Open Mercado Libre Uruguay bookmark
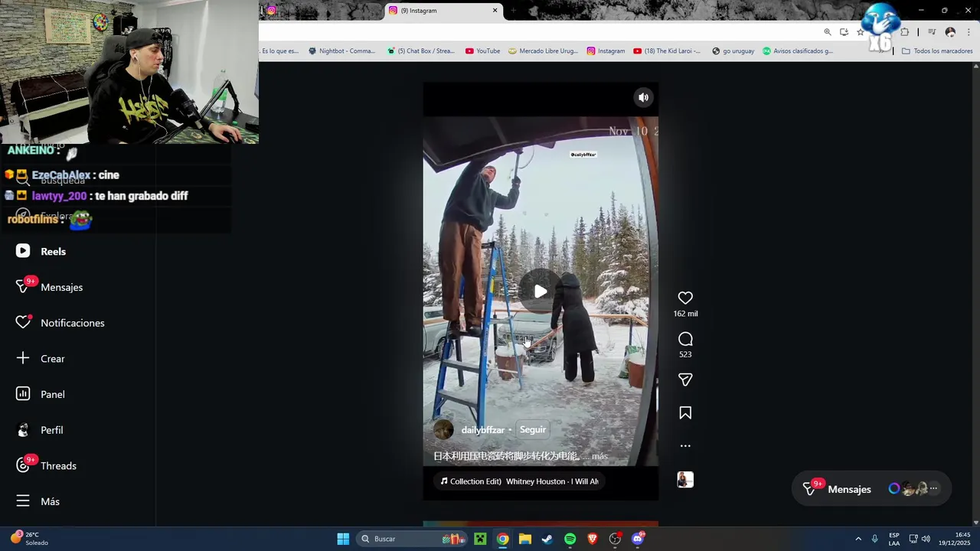This screenshot has height=551, width=980. (x=543, y=51)
